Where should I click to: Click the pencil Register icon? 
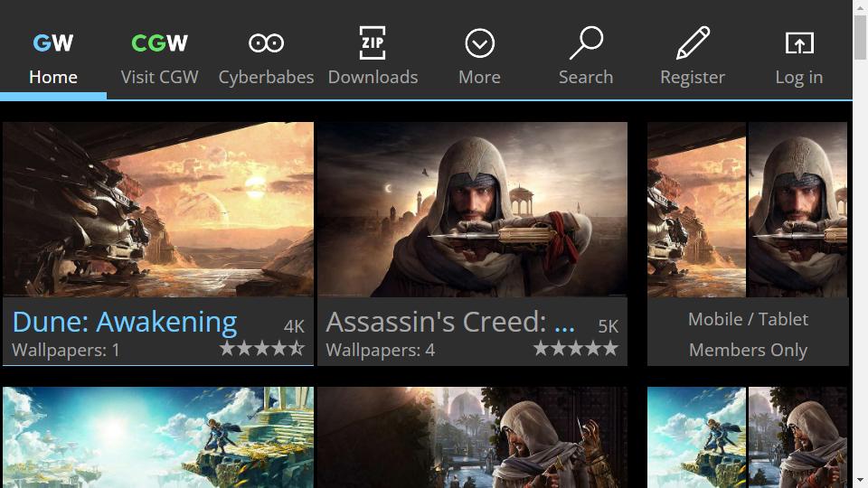[x=693, y=42]
